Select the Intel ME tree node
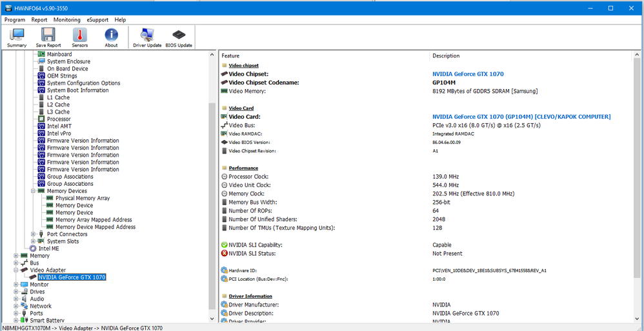Image resolution: width=644 pixels, height=331 pixels. [48, 248]
